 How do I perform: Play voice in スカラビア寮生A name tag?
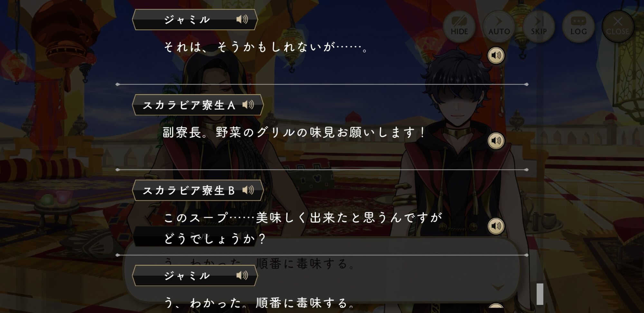(x=248, y=105)
